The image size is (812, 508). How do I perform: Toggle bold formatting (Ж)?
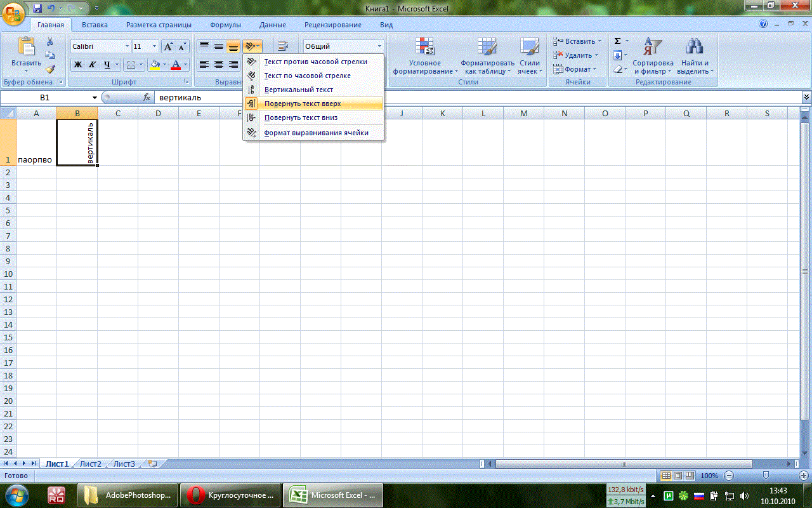point(78,64)
